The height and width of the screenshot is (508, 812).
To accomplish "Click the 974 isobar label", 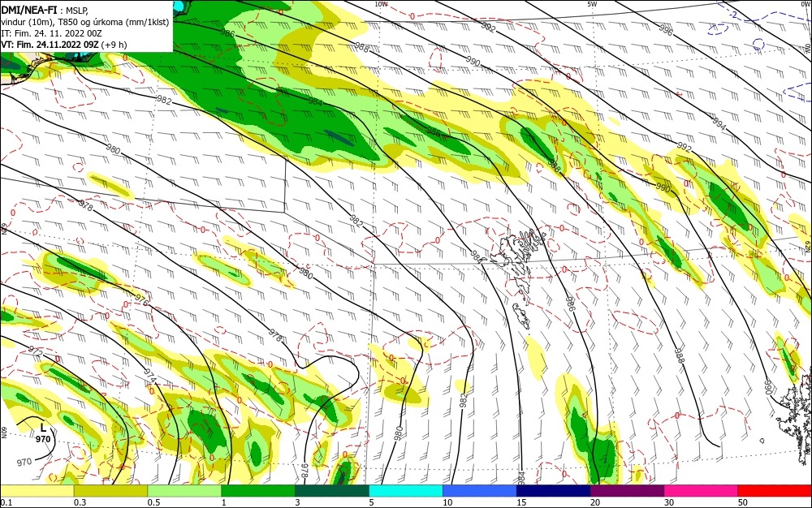I will point(149,376).
